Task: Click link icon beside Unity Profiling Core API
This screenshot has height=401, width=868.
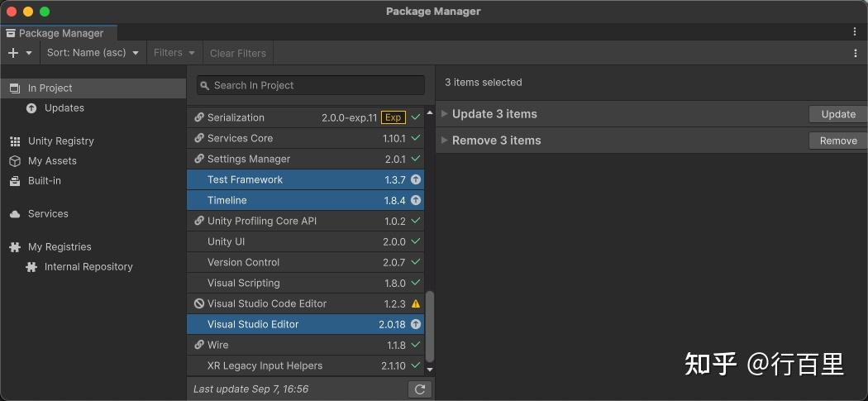Action: coord(199,221)
